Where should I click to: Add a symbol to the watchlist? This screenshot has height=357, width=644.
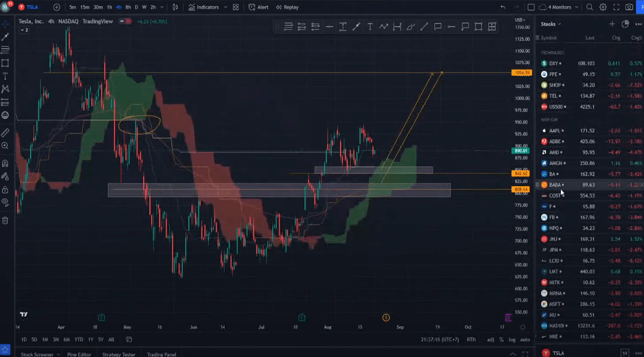[x=612, y=24]
